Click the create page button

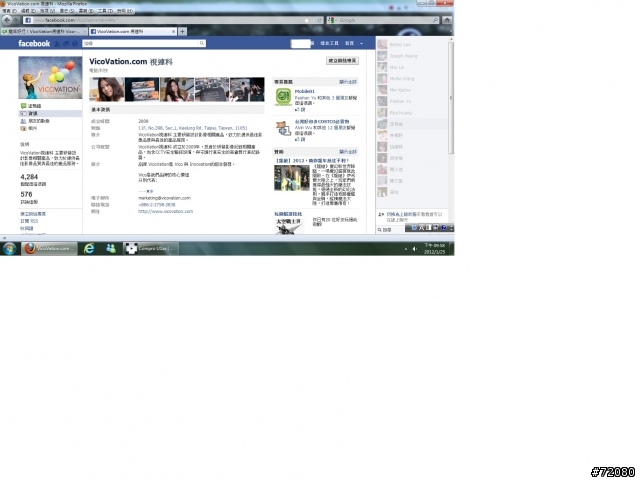point(342,61)
